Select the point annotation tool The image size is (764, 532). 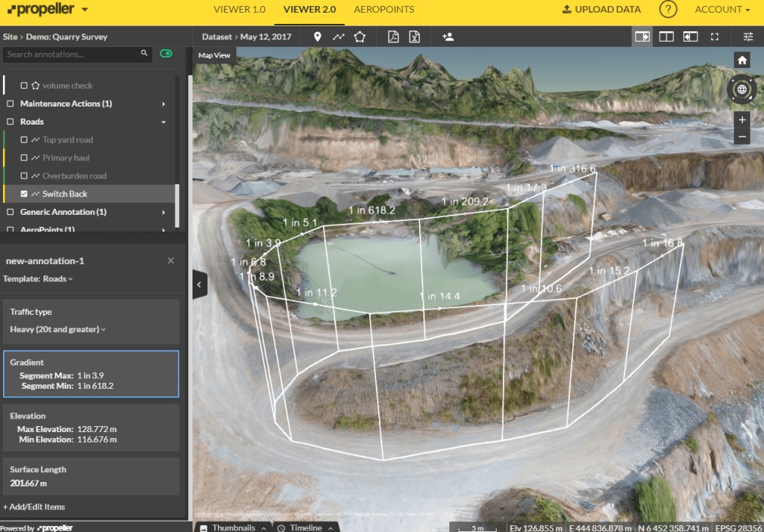tap(316, 36)
